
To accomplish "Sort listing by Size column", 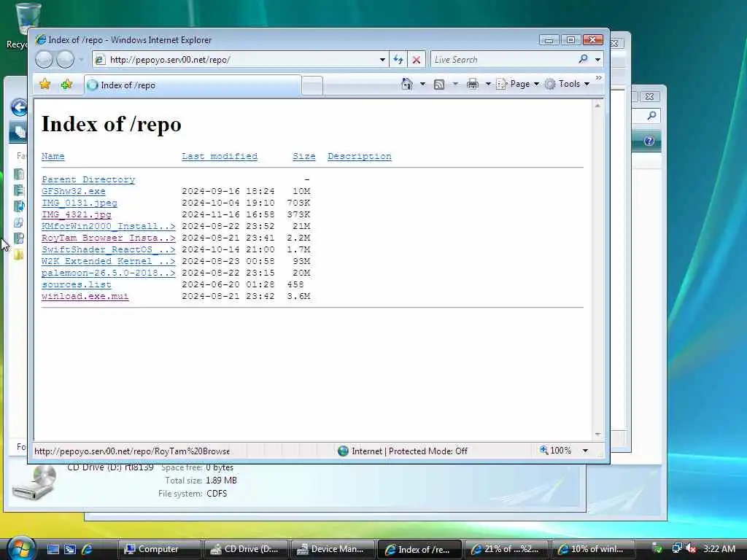I will pyautogui.click(x=304, y=156).
